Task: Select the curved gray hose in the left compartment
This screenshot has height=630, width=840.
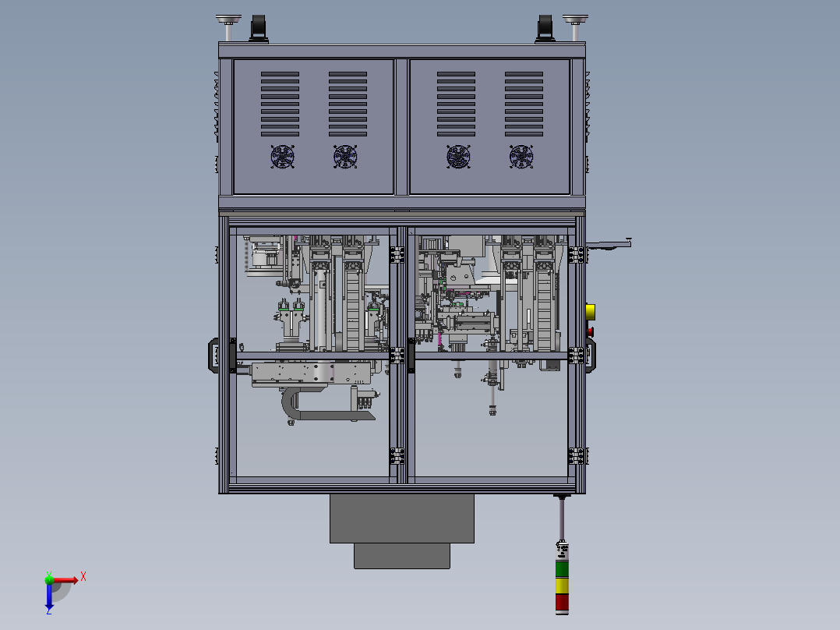Action: tap(289, 405)
